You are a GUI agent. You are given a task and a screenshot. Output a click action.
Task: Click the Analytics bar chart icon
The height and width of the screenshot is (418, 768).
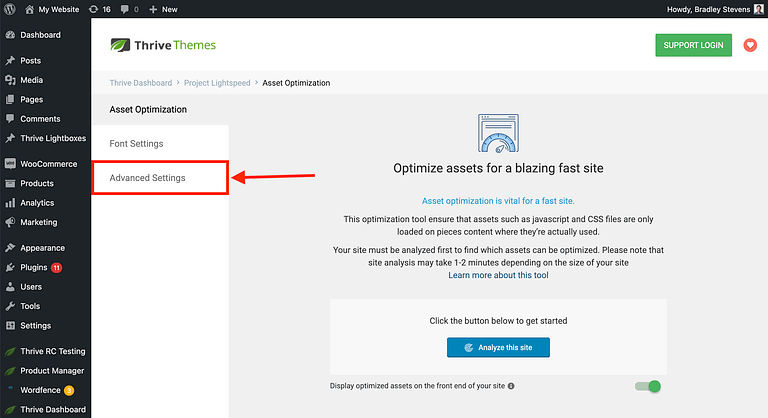tap(10, 203)
